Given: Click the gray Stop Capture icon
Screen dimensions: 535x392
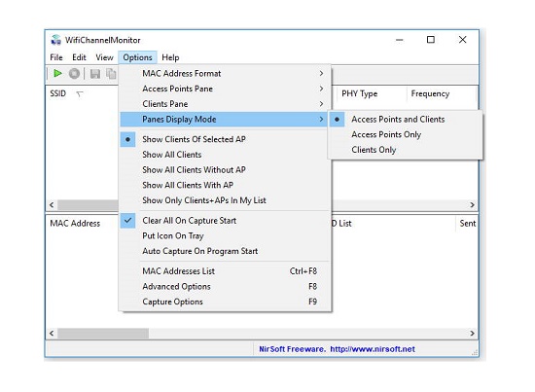Looking at the screenshot, I should pos(74,73).
